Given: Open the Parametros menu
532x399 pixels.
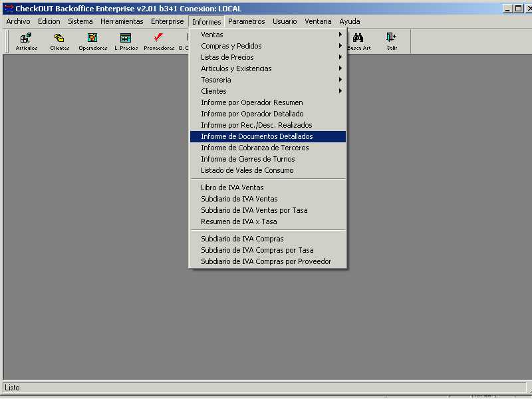Looking at the screenshot, I should tap(246, 21).
